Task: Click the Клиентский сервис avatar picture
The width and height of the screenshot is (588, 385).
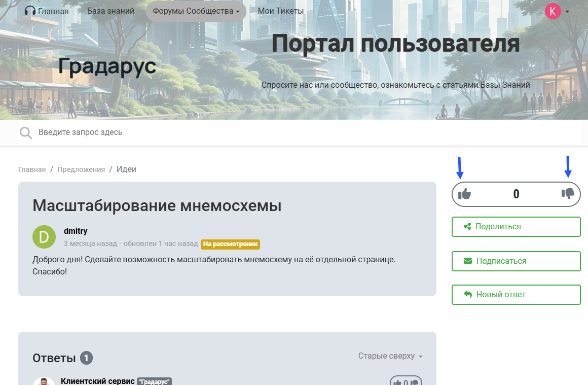Action: pyautogui.click(x=44, y=381)
